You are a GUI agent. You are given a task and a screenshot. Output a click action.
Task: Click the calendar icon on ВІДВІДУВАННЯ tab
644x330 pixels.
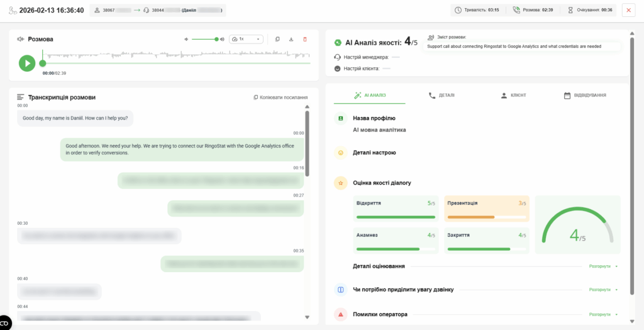pyautogui.click(x=567, y=96)
